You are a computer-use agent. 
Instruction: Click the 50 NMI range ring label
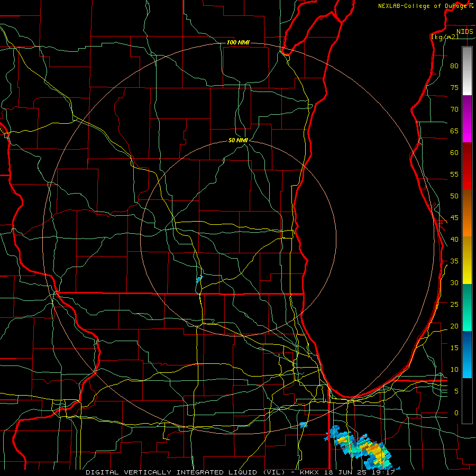point(238,140)
